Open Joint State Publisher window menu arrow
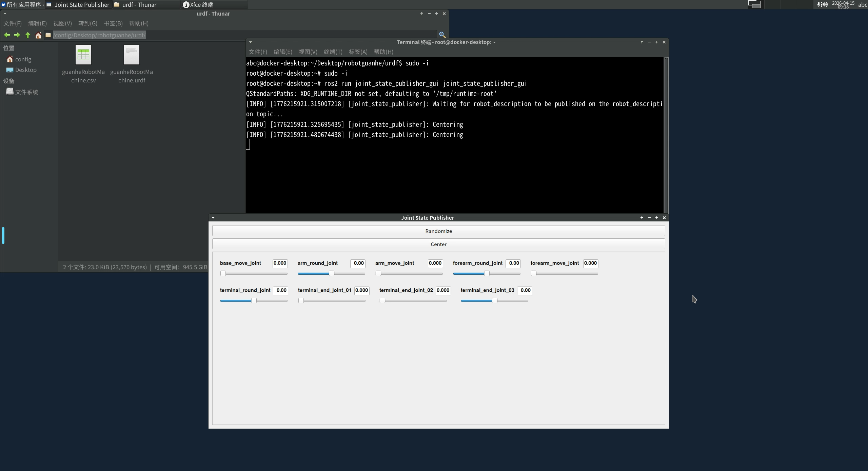The width and height of the screenshot is (868, 471). pyautogui.click(x=213, y=218)
